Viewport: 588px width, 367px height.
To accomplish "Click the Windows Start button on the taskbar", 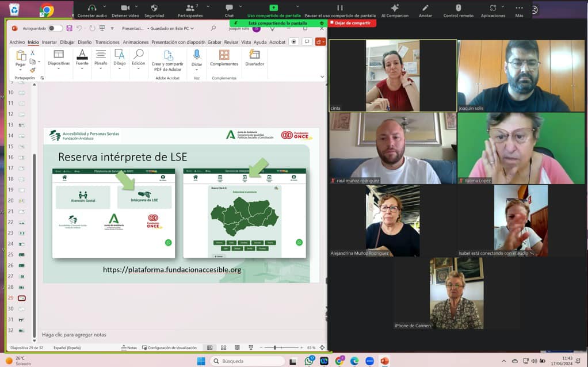I will (201, 361).
